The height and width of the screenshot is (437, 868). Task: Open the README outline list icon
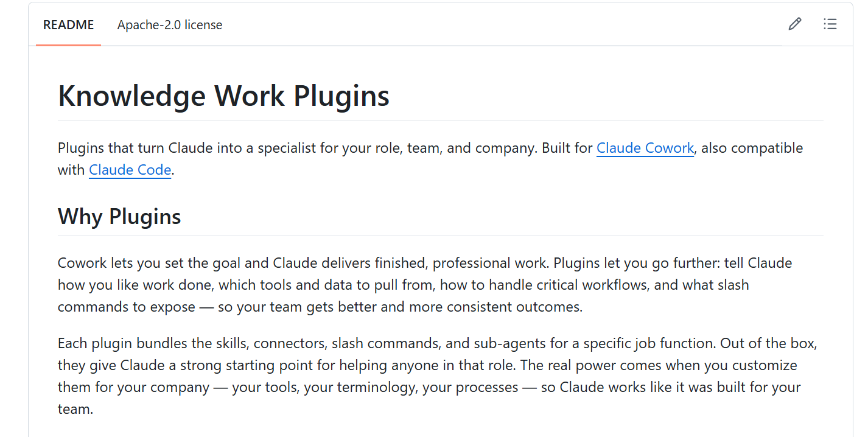(x=830, y=24)
